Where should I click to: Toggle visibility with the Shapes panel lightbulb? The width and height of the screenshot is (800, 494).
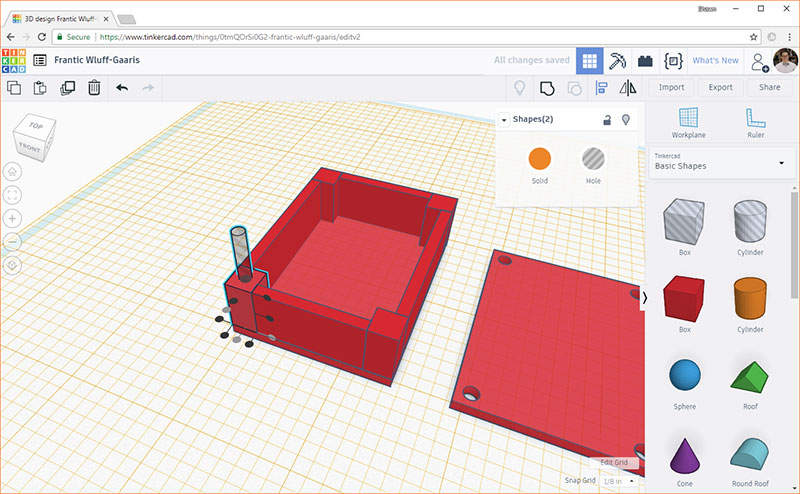[x=626, y=120]
